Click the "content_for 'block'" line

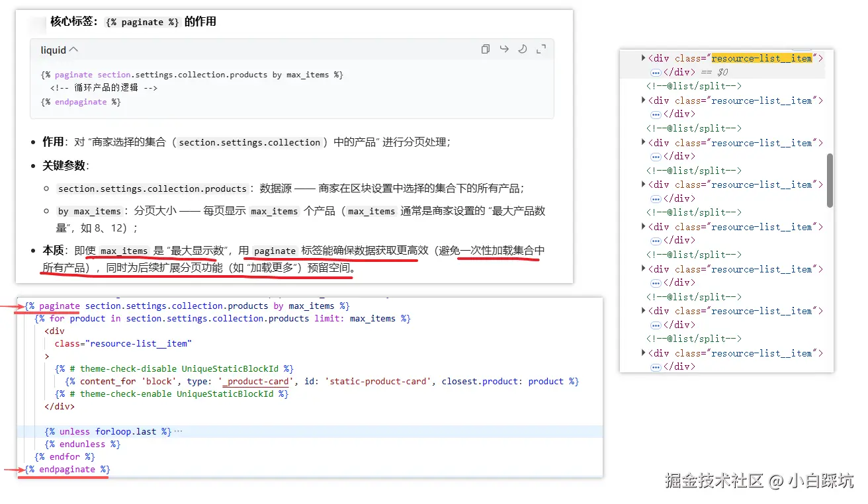(x=322, y=382)
